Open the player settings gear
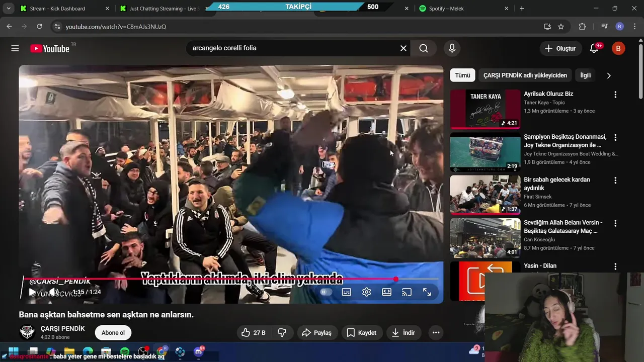644x362 pixels. click(x=367, y=292)
